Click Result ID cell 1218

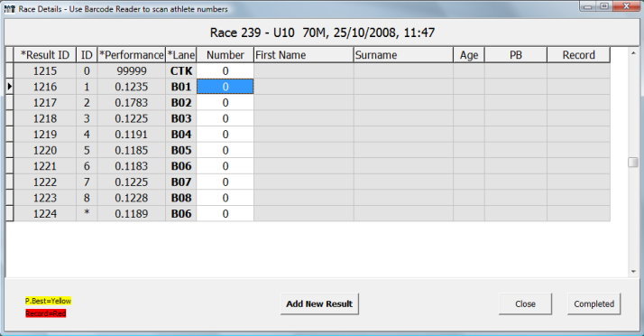45,118
